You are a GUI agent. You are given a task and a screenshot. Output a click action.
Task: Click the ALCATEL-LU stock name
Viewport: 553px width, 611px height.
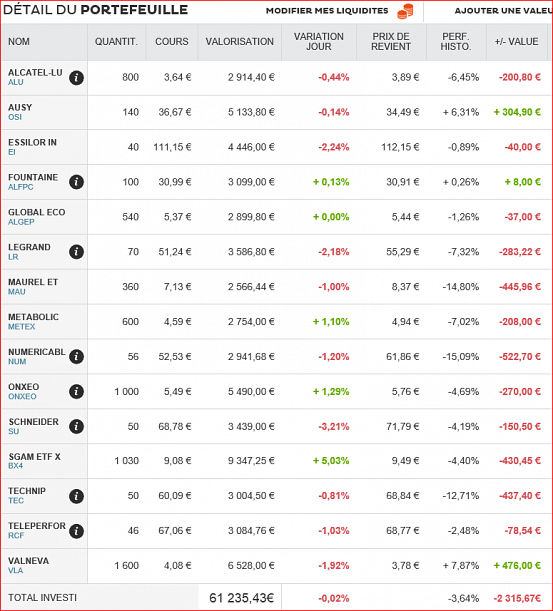coord(35,72)
